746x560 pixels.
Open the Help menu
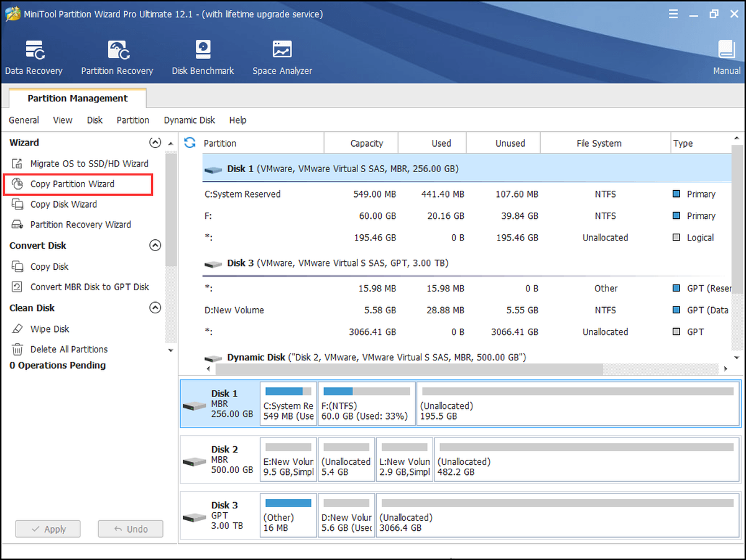click(237, 120)
